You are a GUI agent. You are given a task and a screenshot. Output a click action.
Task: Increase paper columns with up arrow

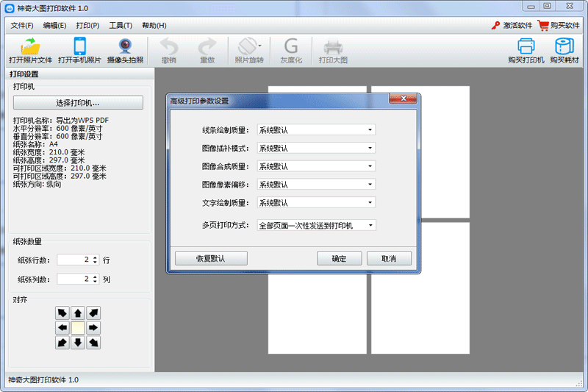point(95,277)
